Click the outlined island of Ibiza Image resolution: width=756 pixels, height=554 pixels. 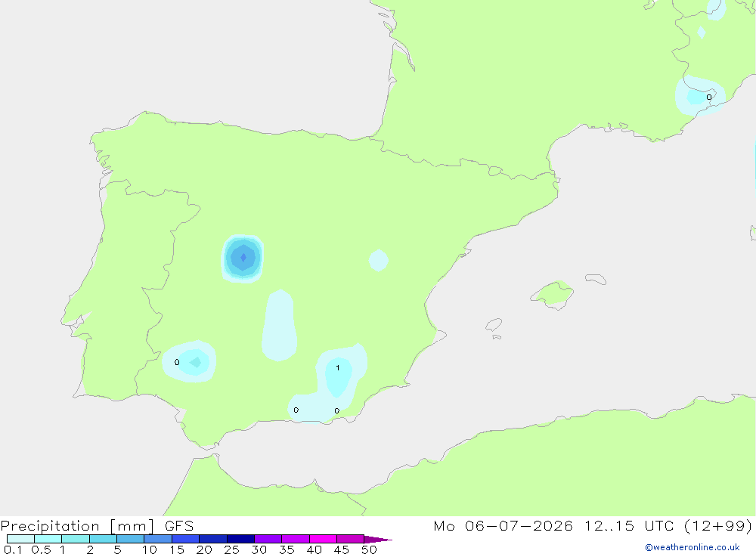(x=494, y=325)
